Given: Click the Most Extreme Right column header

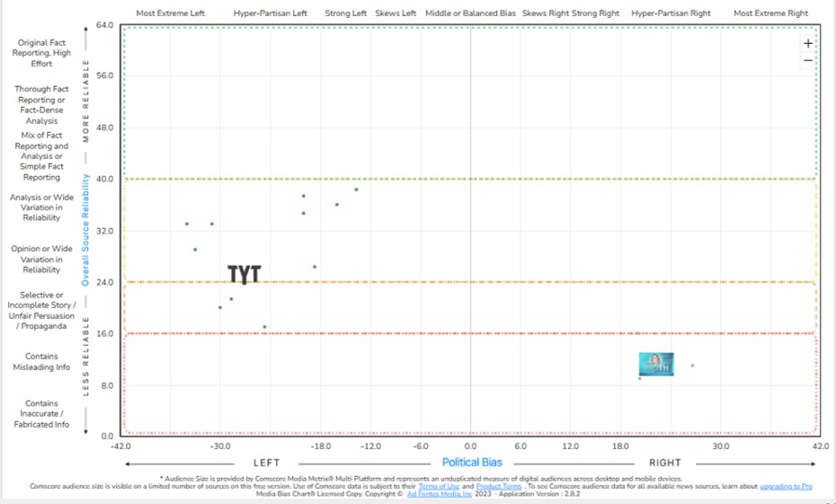Looking at the screenshot, I should pyautogui.click(x=770, y=13).
